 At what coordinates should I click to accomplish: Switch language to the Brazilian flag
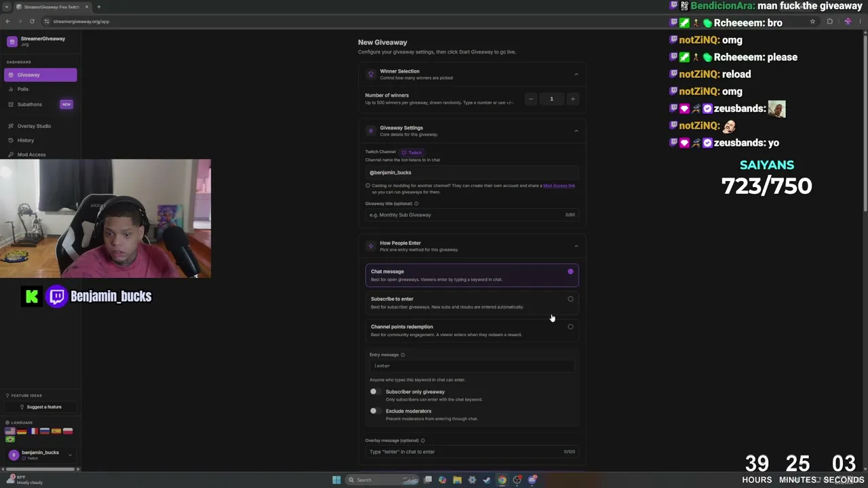[x=10, y=439]
